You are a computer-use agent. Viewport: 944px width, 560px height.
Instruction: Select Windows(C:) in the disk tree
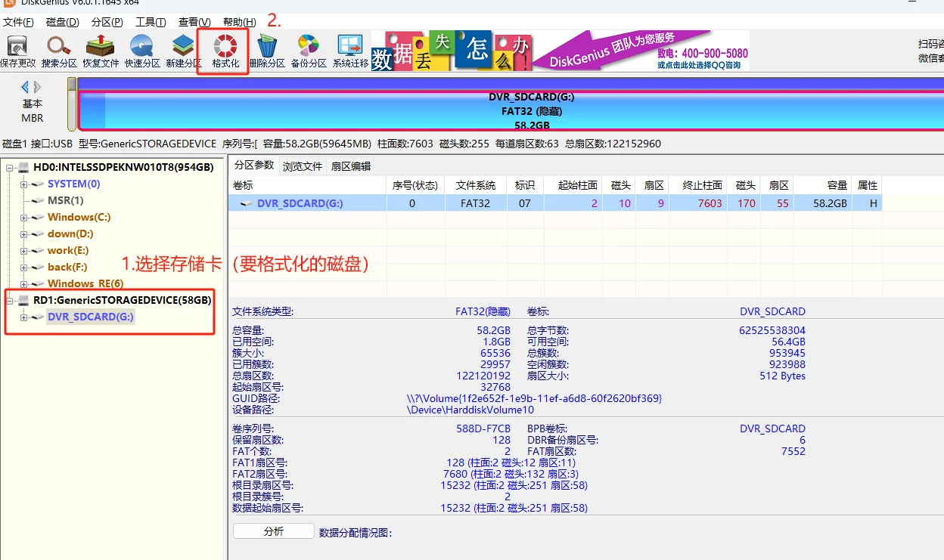coord(79,217)
